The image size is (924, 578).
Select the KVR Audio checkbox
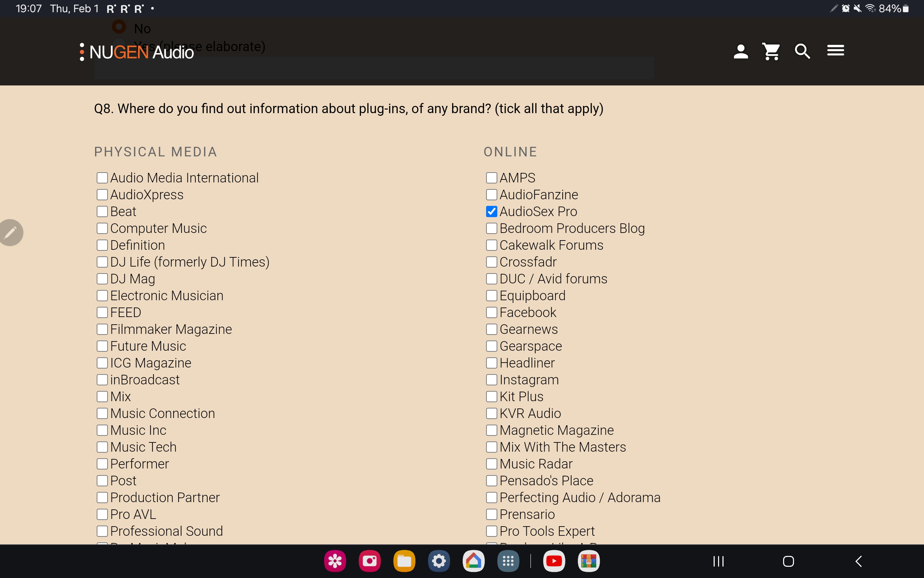(x=492, y=413)
